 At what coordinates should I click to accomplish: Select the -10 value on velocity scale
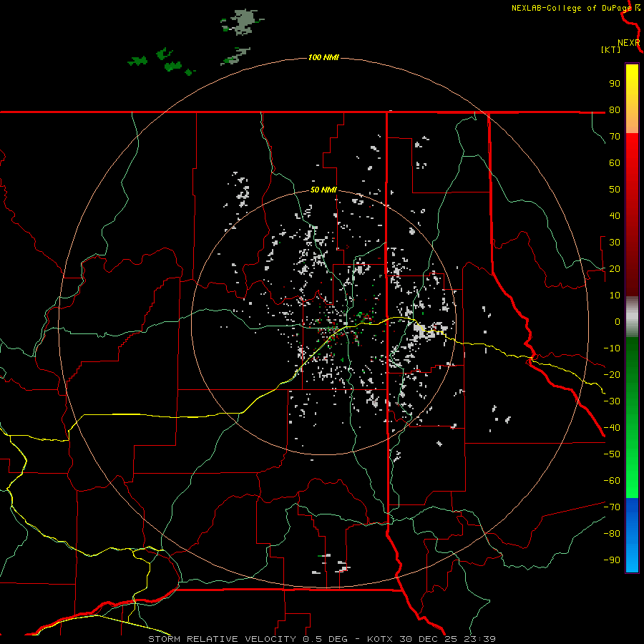[612, 348]
